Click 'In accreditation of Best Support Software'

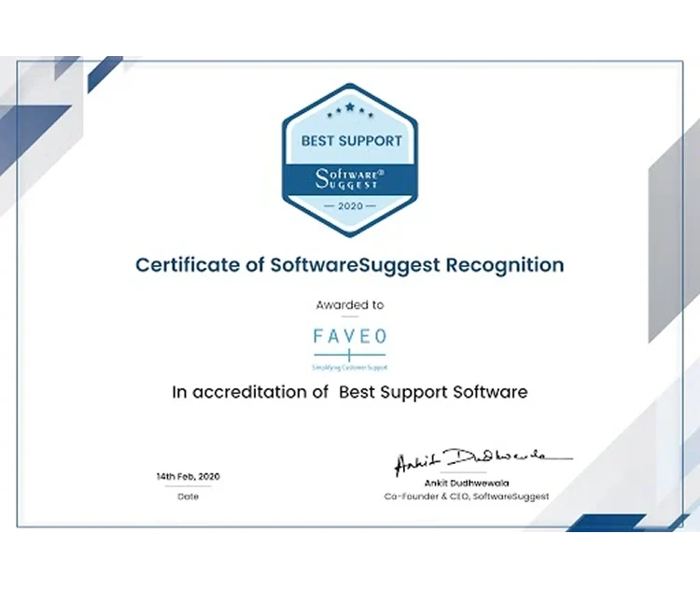point(350,392)
